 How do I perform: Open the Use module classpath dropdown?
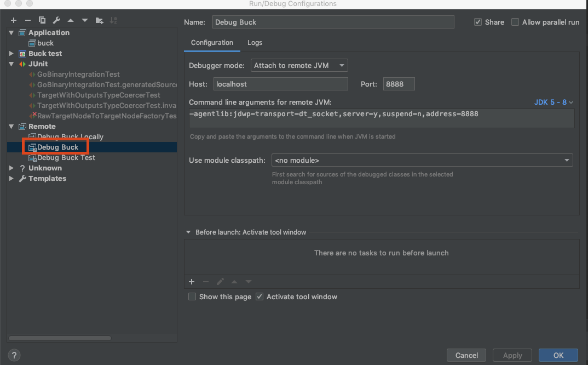(567, 160)
